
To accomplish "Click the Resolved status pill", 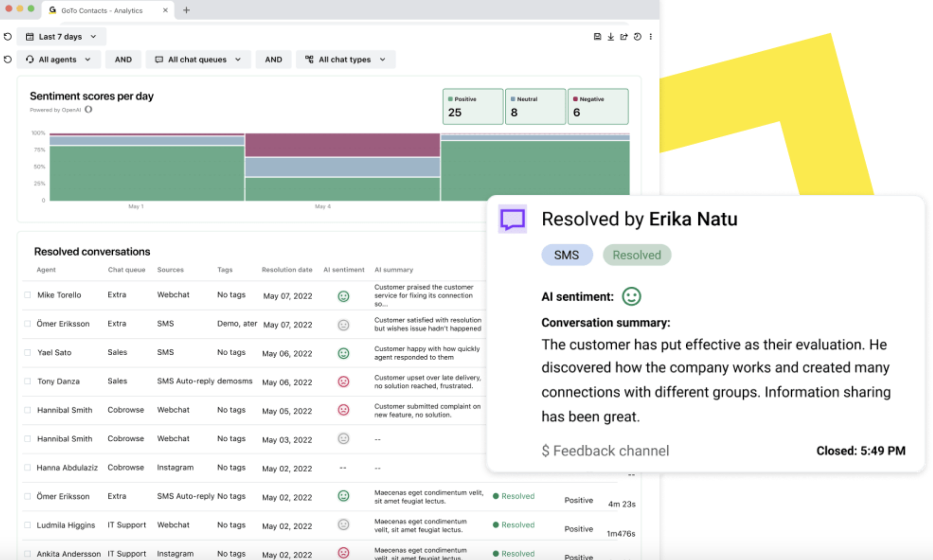I will (637, 255).
